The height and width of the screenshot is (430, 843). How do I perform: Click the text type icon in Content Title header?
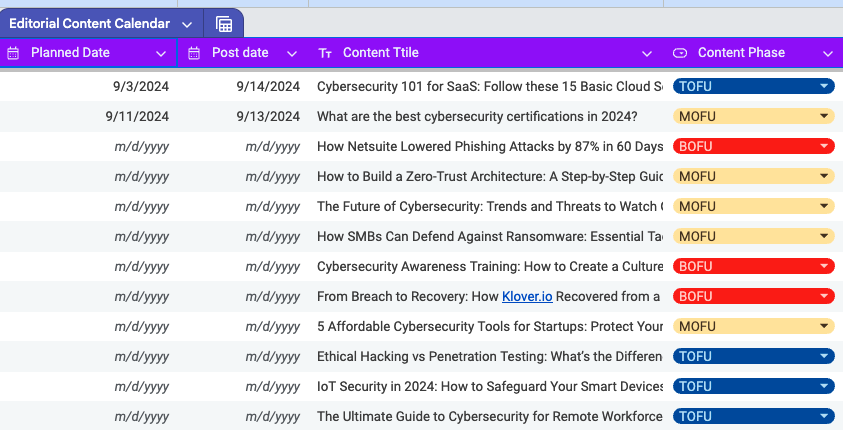point(325,53)
